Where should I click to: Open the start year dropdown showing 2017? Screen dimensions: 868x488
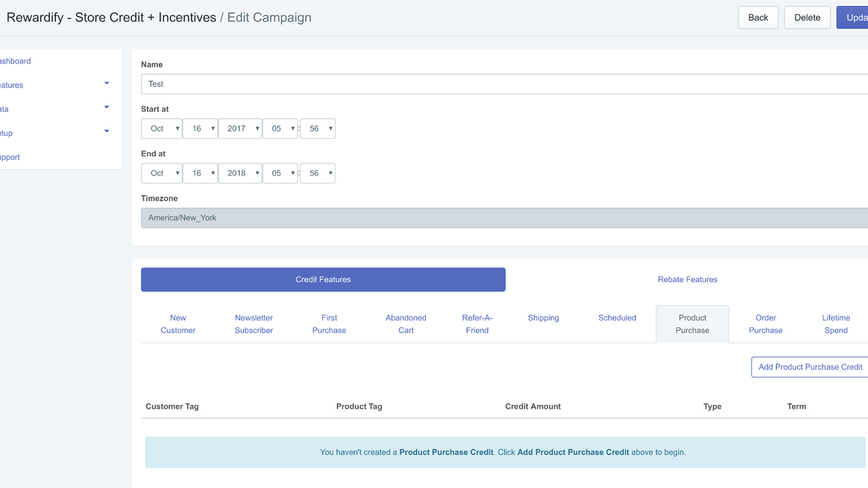(240, 128)
